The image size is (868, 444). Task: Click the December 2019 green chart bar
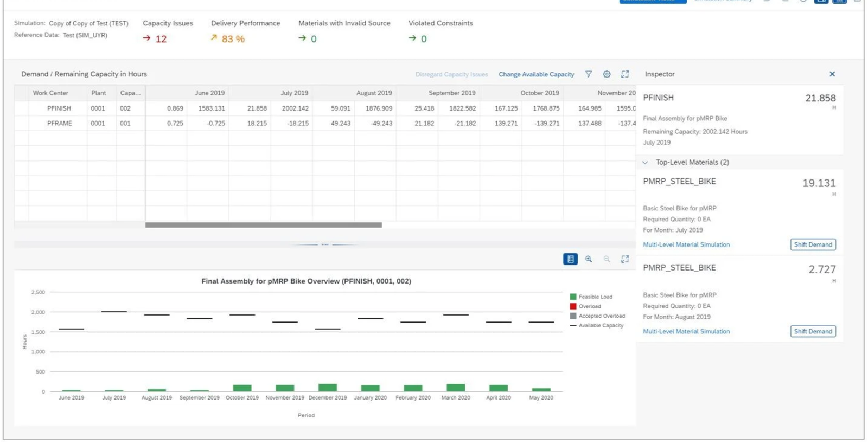click(x=328, y=388)
